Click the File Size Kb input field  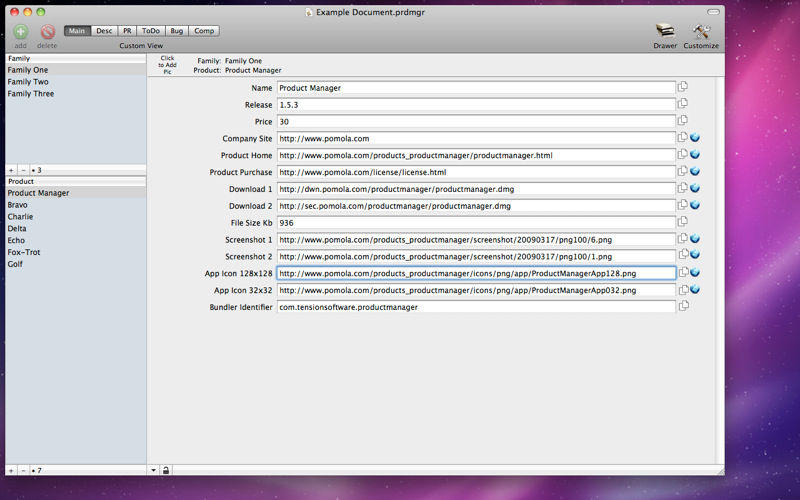click(477, 222)
